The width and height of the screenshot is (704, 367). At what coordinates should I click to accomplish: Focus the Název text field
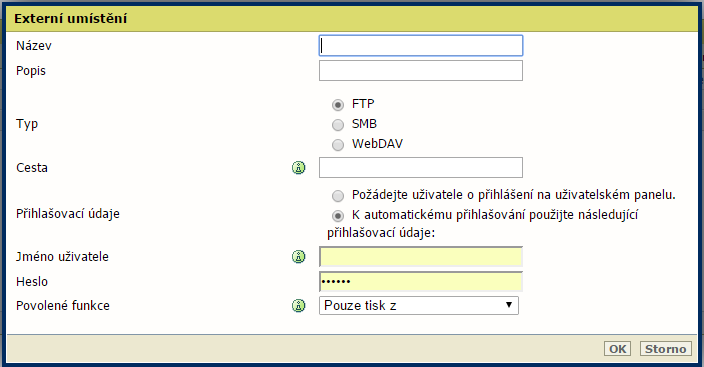coord(421,45)
